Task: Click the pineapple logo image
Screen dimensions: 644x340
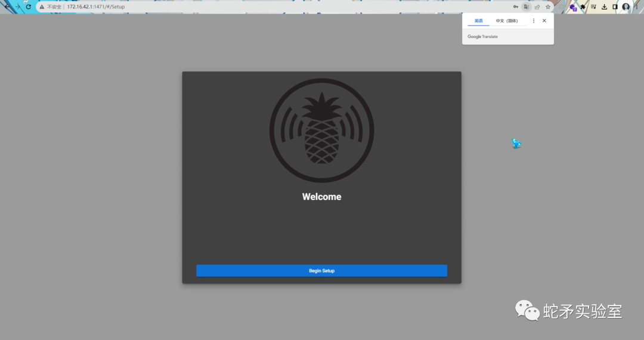Action: [x=321, y=130]
